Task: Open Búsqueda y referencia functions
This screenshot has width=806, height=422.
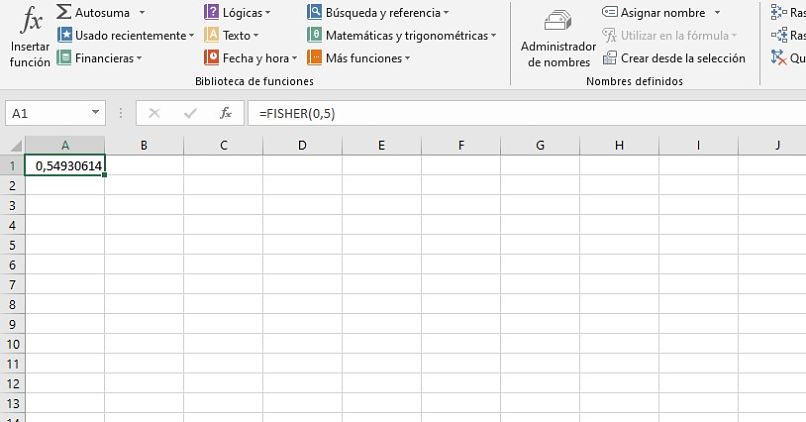Action: [x=378, y=12]
